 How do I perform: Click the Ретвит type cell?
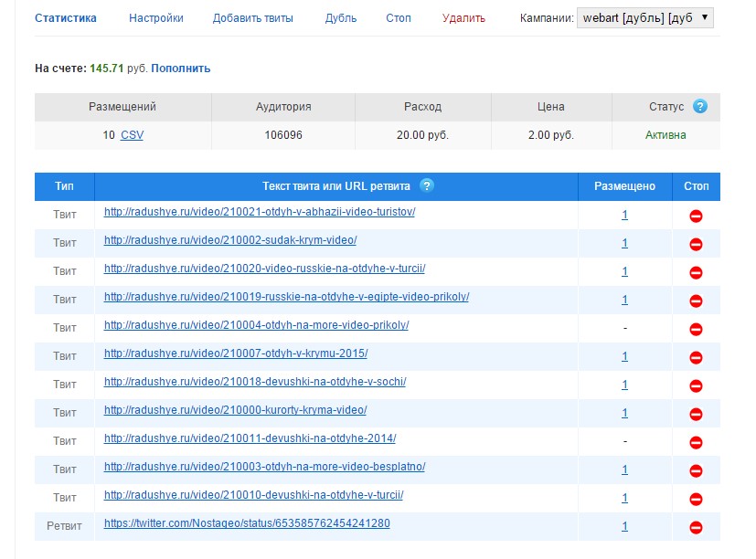(64, 526)
